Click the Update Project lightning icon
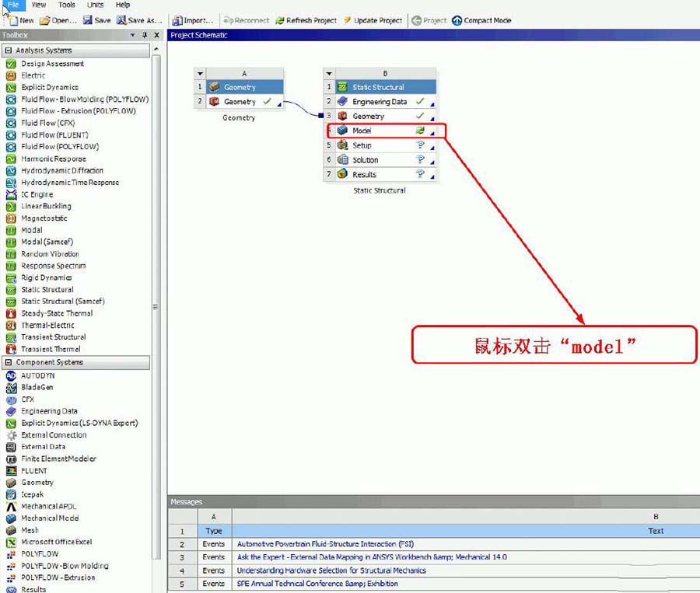The height and width of the screenshot is (593, 700). tap(348, 20)
